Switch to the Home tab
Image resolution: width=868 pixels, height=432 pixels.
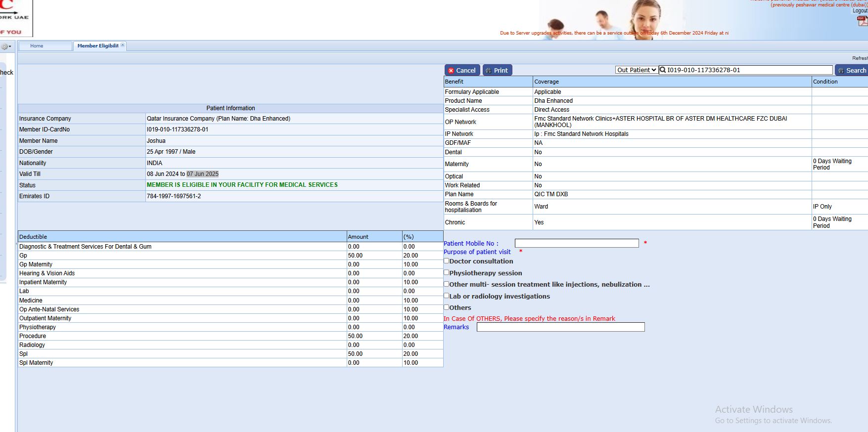pos(37,46)
